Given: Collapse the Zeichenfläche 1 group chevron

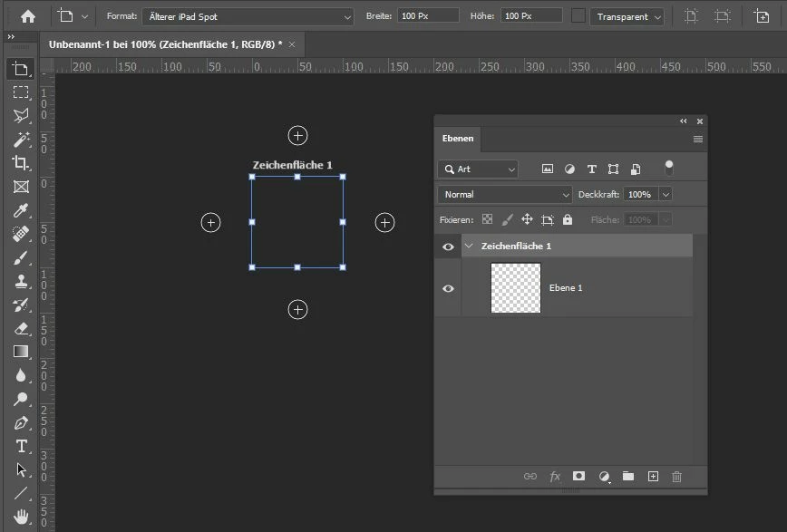Looking at the screenshot, I should tap(469, 246).
